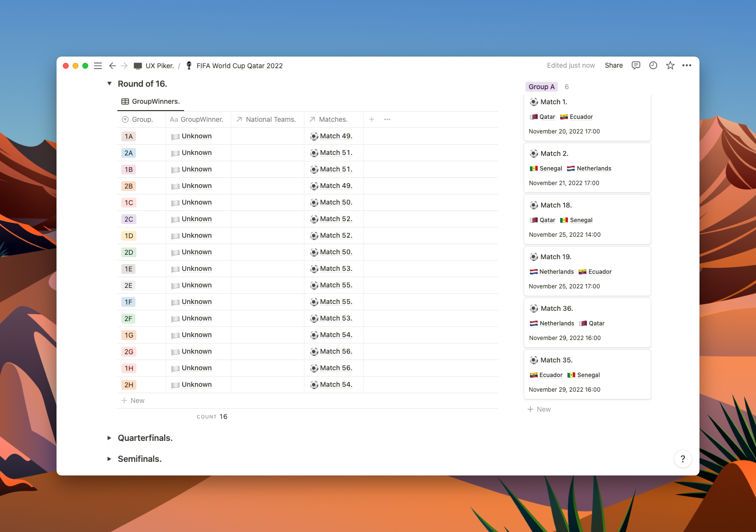
Task: Open the comments speech bubble icon
Action: point(636,65)
